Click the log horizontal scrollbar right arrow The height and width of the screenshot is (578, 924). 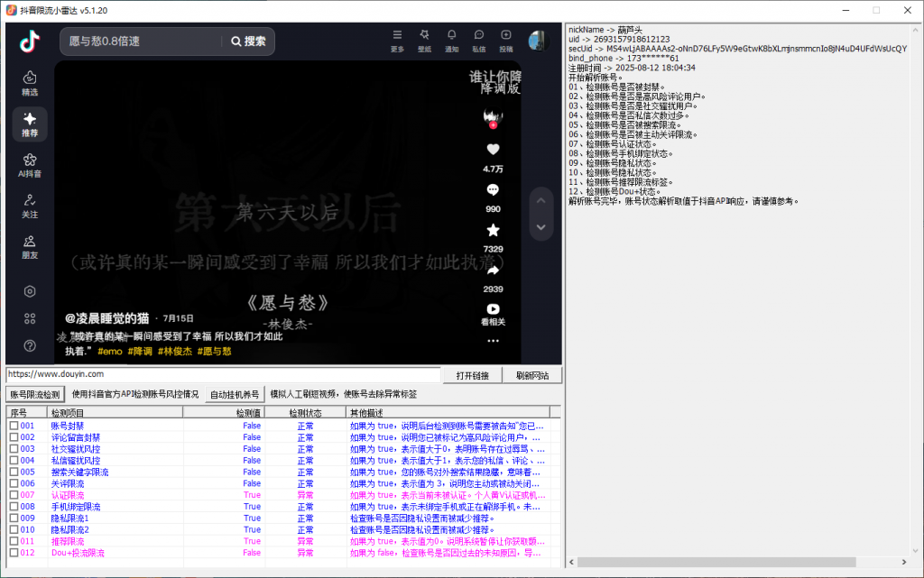(x=904, y=562)
